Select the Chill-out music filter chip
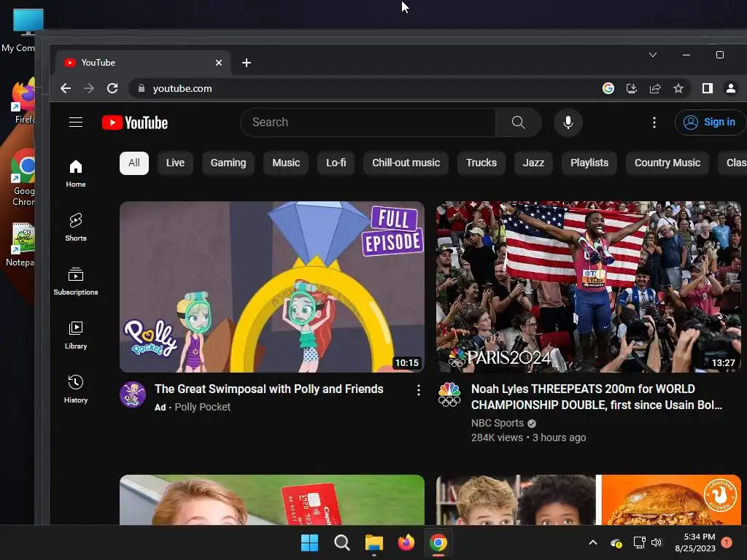The width and height of the screenshot is (747, 560). pyautogui.click(x=406, y=163)
